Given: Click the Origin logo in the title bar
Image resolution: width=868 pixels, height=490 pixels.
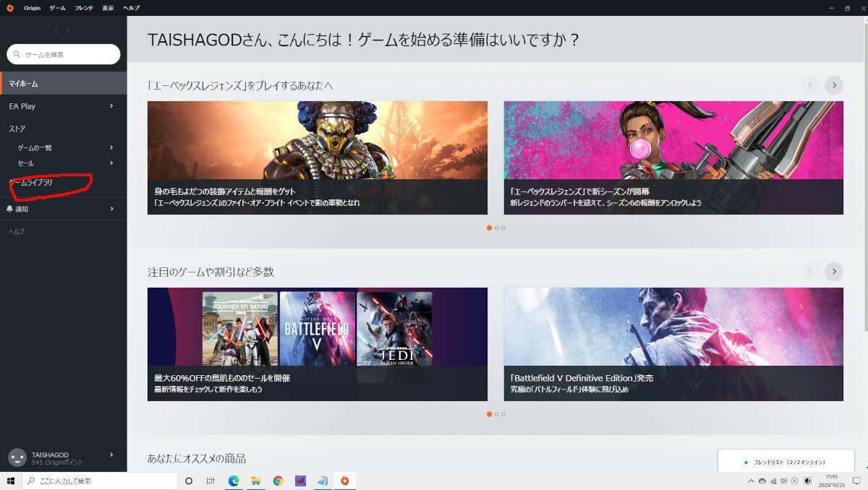Looking at the screenshot, I should tap(10, 7).
